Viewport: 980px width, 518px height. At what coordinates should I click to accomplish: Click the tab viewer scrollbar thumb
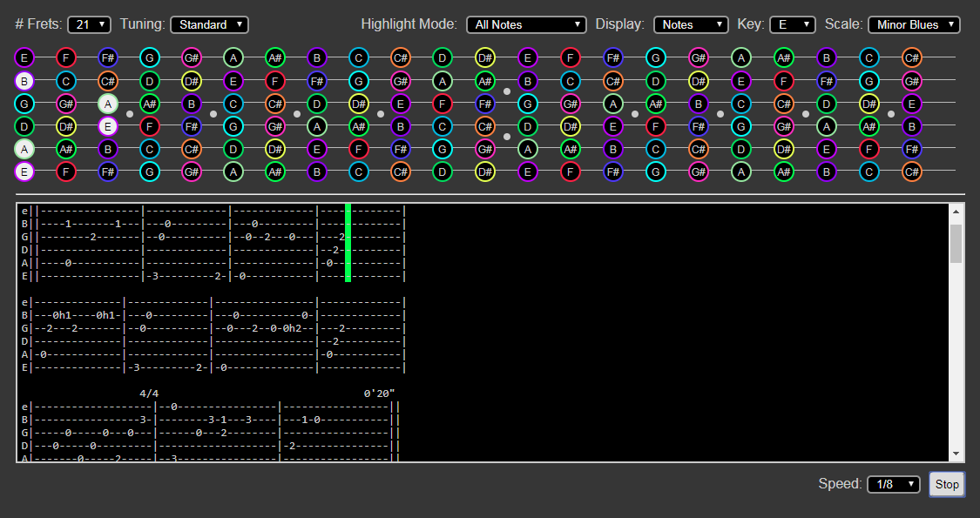click(x=956, y=244)
